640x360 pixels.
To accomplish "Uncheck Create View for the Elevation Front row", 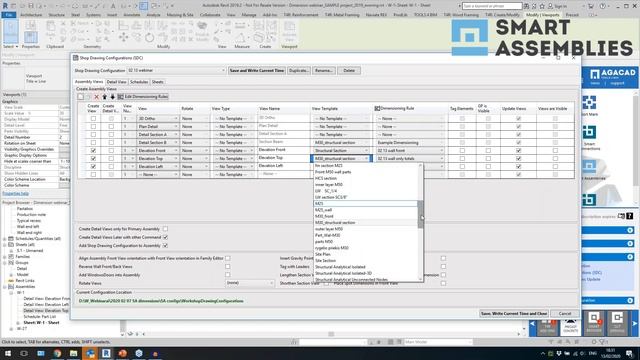I will [x=93, y=151].
